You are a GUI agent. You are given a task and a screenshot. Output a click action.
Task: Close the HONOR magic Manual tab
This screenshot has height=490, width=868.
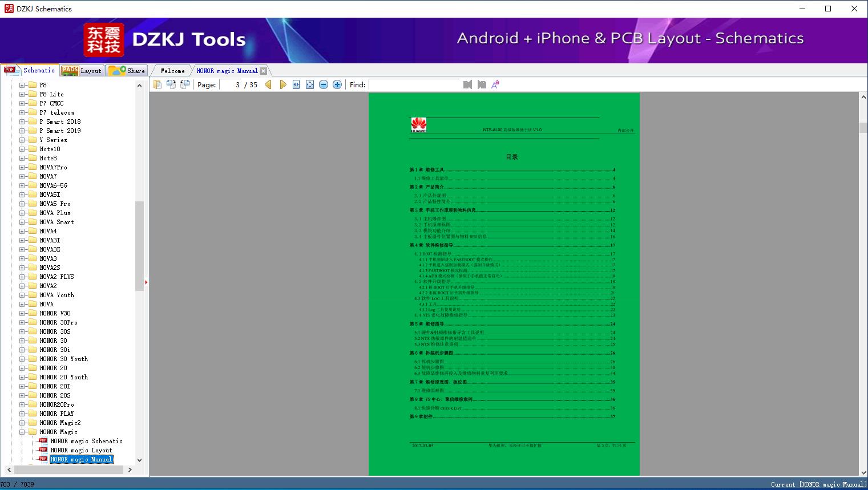[x=263, y=71]
